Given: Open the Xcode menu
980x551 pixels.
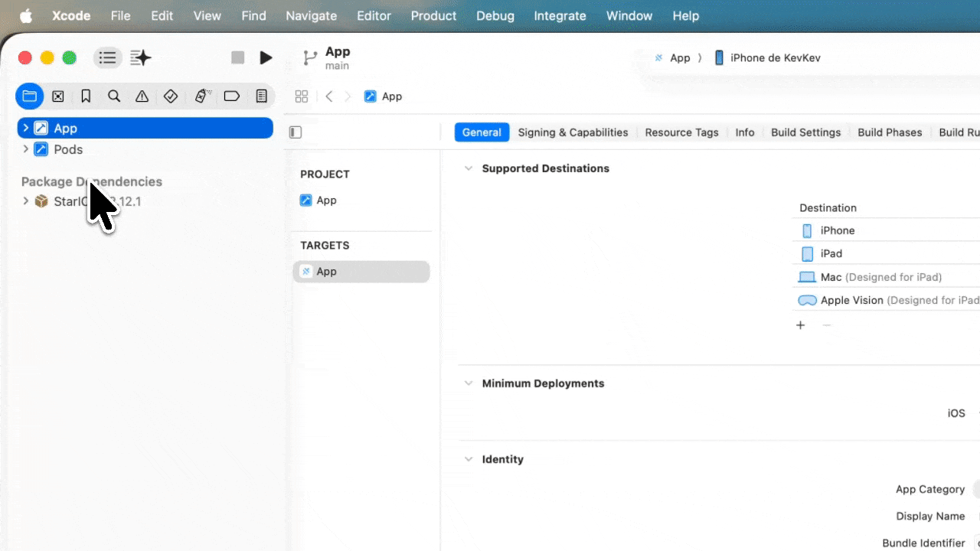Looking at the screenshot, I should click(71, 15).
